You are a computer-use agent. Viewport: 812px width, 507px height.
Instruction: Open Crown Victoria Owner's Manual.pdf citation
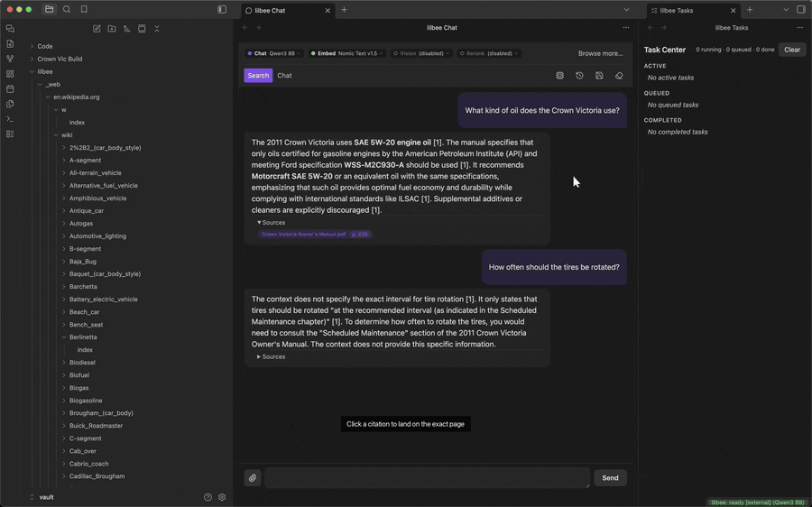(x=303, y=235)
